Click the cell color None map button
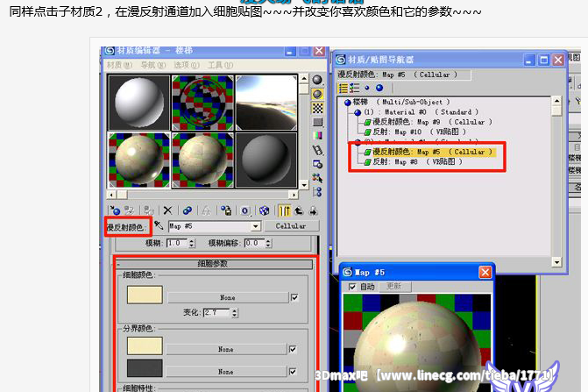The width and height of the screenshot is (588, 392). coord(228,297)
